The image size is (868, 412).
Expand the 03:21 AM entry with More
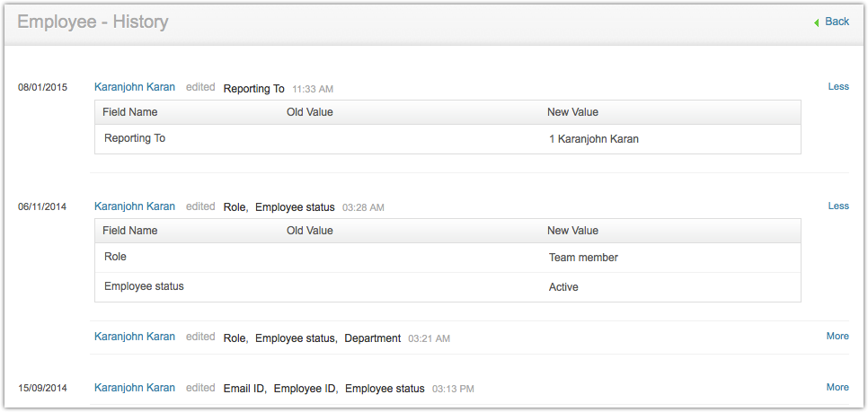[x=837, y=337]
